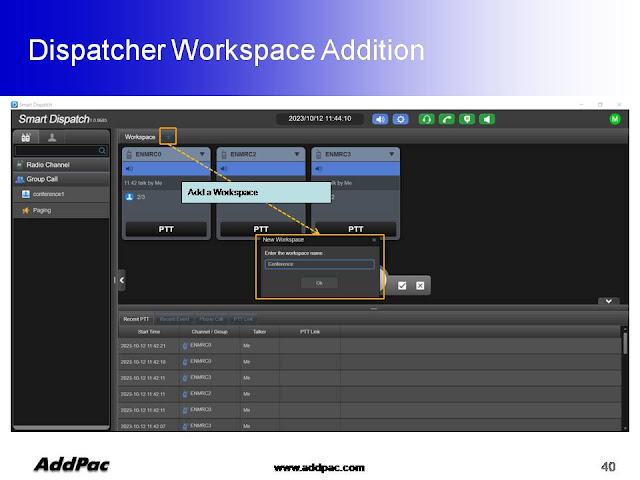Select the Recent Event tab
The image size is (640, 480).
click(174, 319)
